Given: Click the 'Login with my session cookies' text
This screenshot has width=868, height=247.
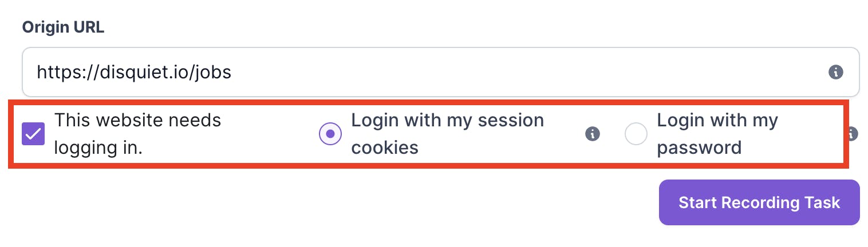Looking at the screenshot, I should tap(447, 134).
